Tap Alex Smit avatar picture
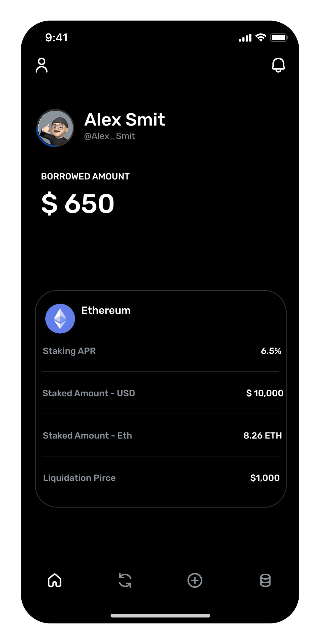Viewport: 320px width, 644px height. (x=55, y=128)
